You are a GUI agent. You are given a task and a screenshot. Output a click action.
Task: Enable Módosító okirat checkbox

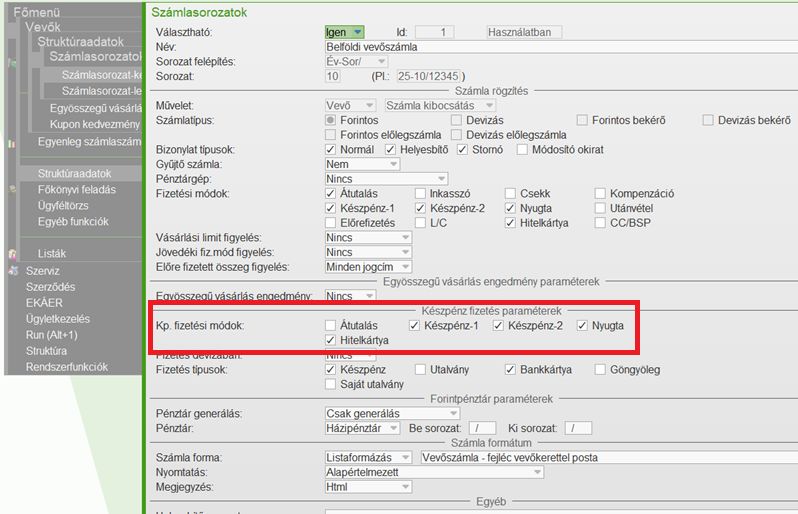click(x=522, y=150)
